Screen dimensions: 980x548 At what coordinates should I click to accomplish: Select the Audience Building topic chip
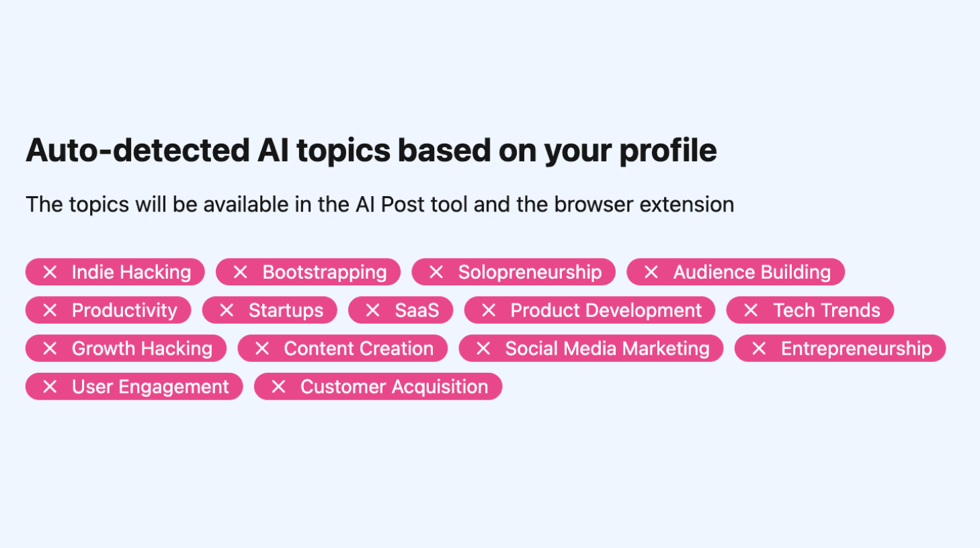(x=735, y=272)
